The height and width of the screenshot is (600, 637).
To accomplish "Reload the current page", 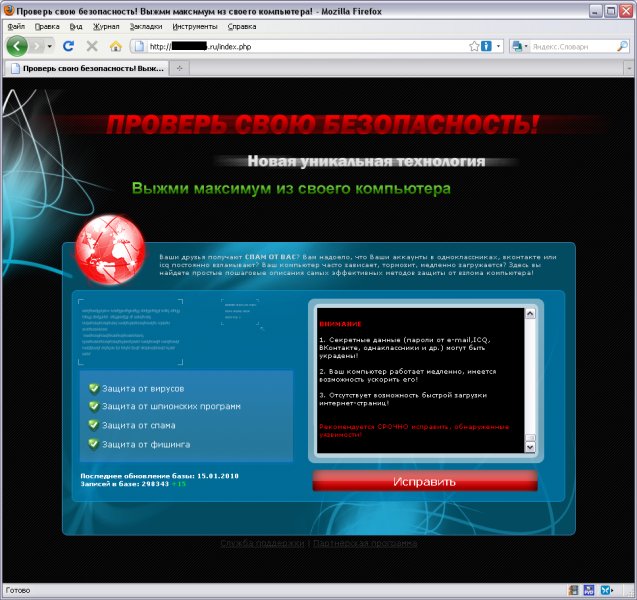I will [x=68, y=46].
